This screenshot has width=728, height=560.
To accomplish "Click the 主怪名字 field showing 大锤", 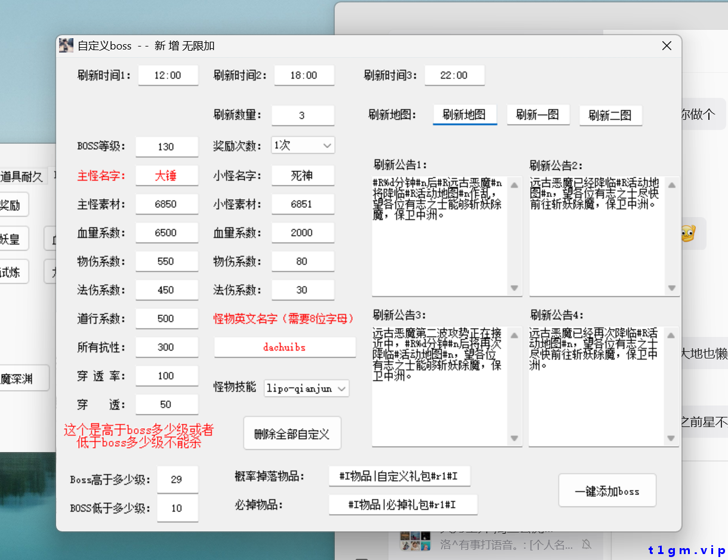I will click(x=168, y=175).
